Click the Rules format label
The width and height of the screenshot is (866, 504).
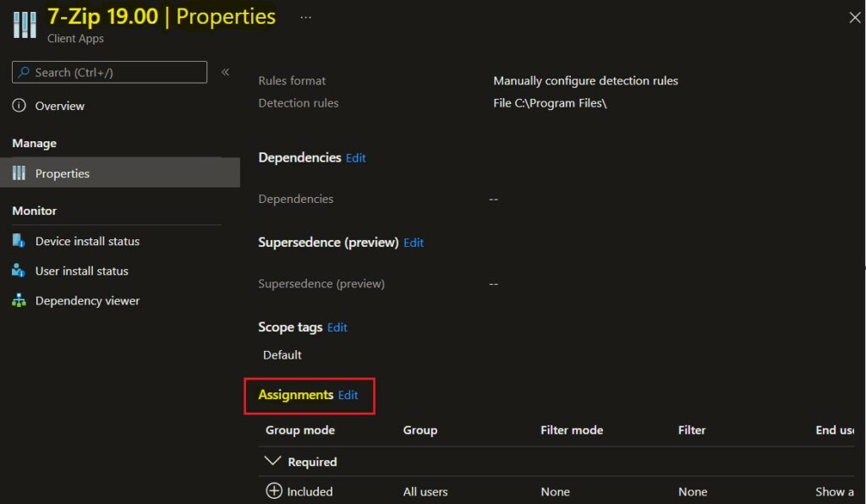point(292,80)
